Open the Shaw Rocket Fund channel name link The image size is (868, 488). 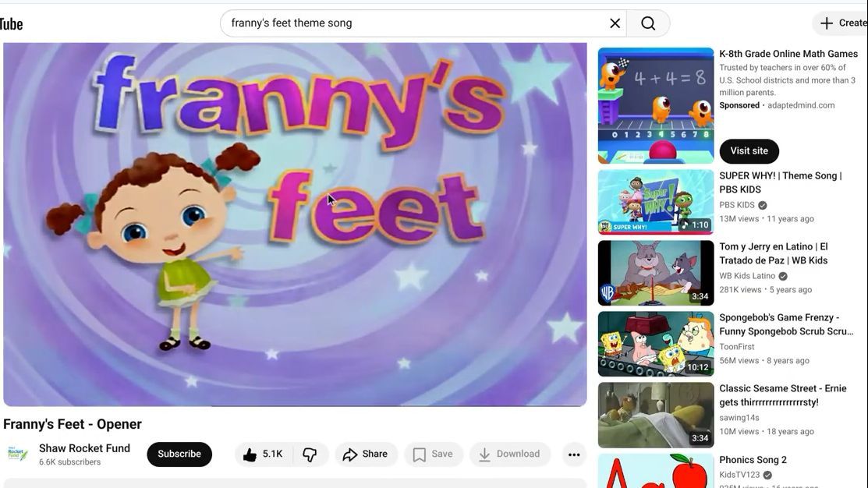click(x=84, y=448)
